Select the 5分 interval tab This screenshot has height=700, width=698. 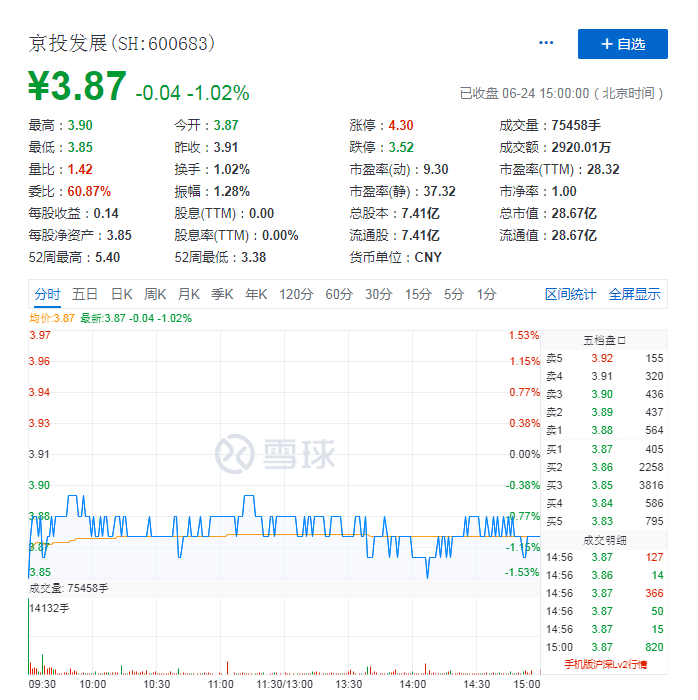pyautogui.click(x=454, y=294)
